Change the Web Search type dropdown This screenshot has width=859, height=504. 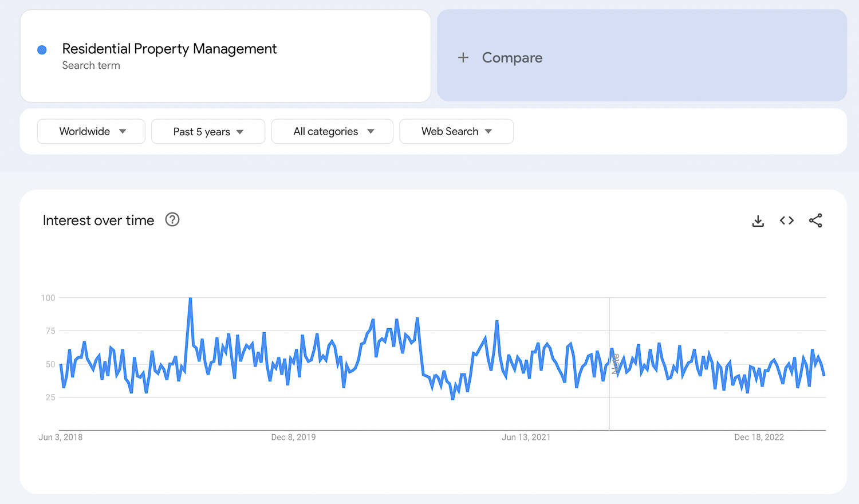click(x=456, y=132)
